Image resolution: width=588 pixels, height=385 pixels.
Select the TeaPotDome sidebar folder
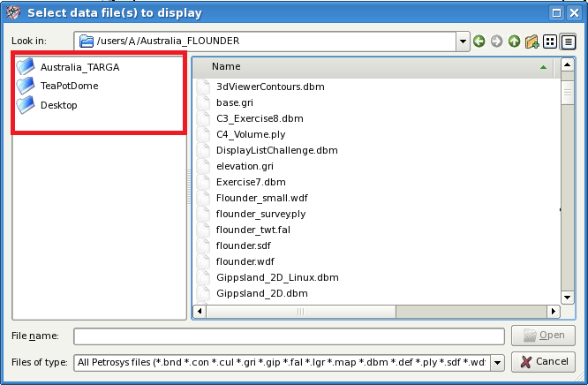coord(69,86)
